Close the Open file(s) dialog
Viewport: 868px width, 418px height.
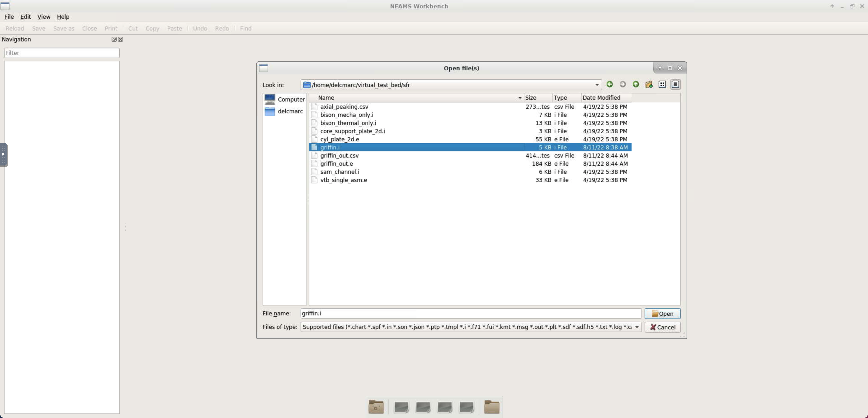(680, 68)
